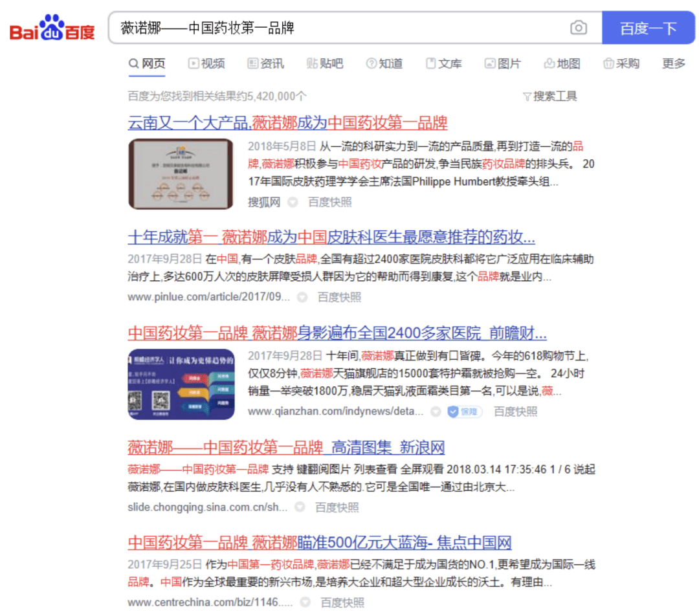Click the 搜狐网 source link
The height and width of the screenshot is (616, 699).
pos(264,203)
